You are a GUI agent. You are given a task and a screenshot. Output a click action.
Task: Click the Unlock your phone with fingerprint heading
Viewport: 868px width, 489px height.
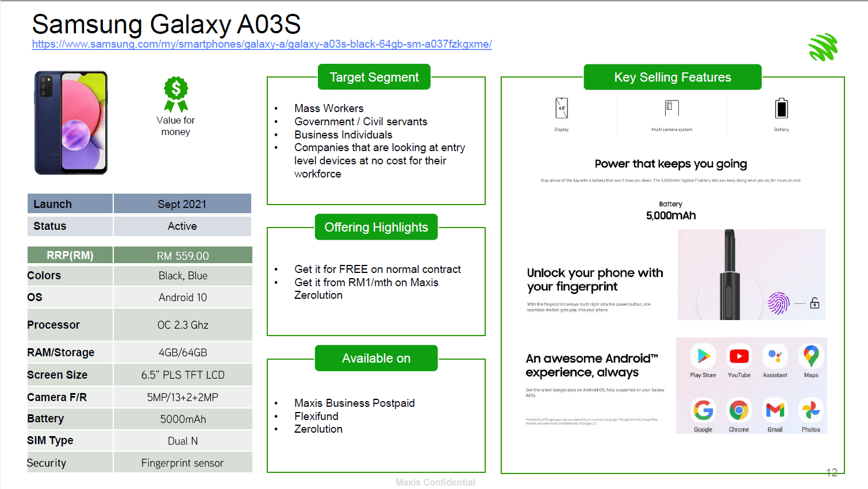[x=595, y=279]
